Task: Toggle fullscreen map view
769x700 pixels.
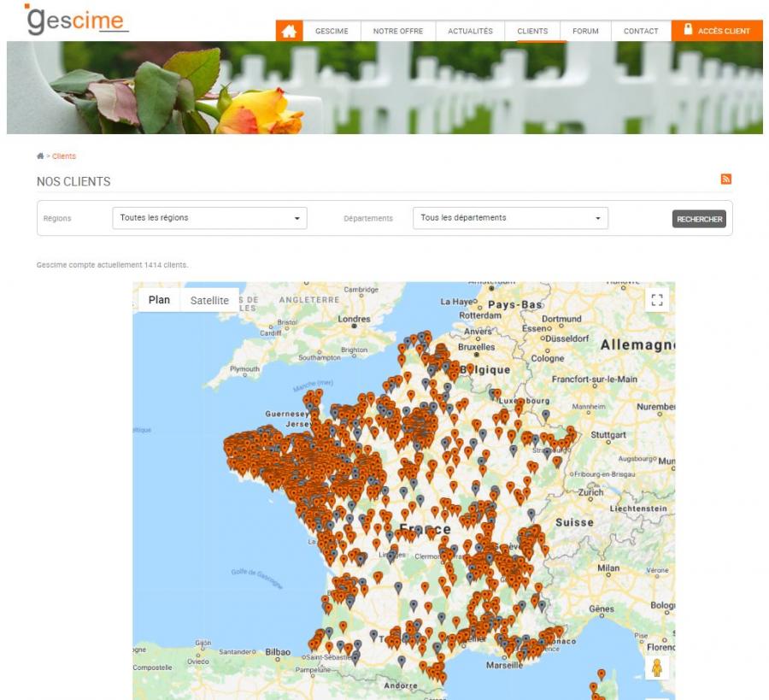Action: tap(657, 300)
